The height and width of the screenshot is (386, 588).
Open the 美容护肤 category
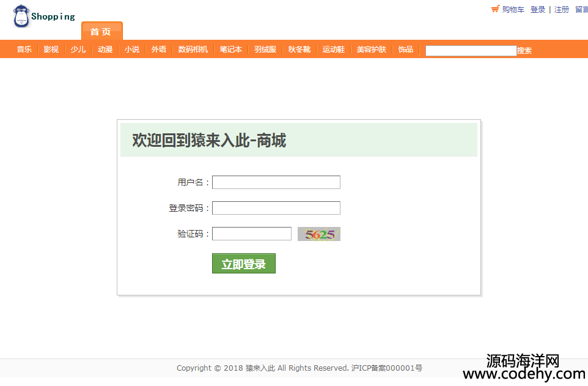point(371,50)
